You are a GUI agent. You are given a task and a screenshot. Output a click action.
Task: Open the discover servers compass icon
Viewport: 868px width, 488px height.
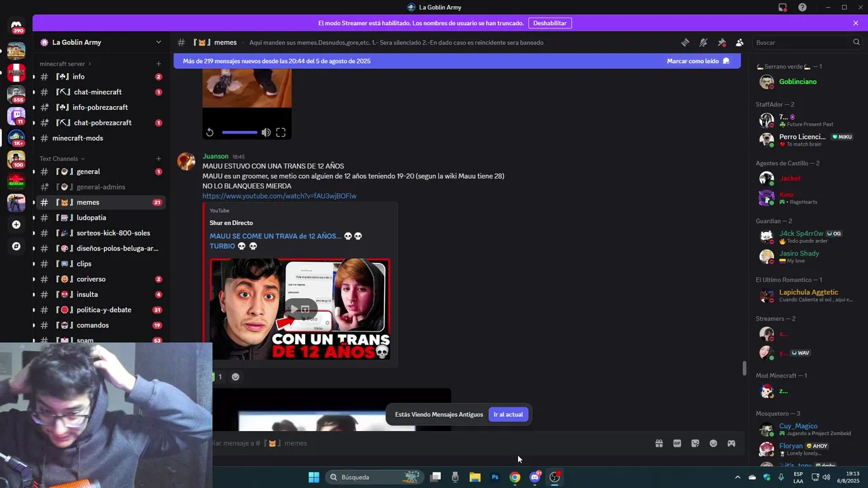tap(16, 247)
